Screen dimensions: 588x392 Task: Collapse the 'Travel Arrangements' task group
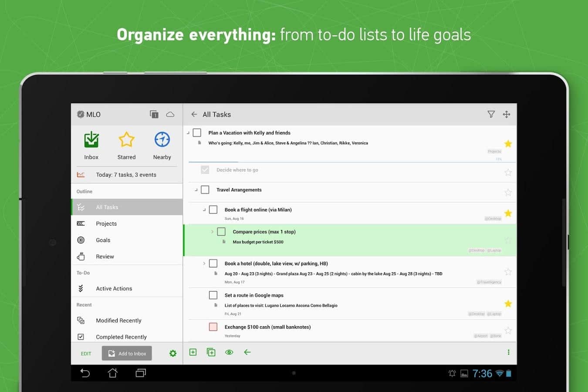click(x=196, y=190)
